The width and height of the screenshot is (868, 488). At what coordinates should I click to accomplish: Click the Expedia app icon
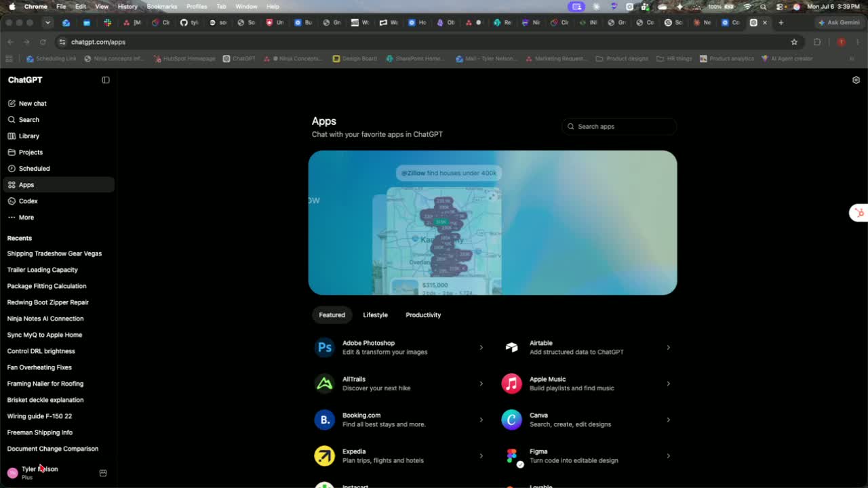pyautogui.click(x=325, y=456)
